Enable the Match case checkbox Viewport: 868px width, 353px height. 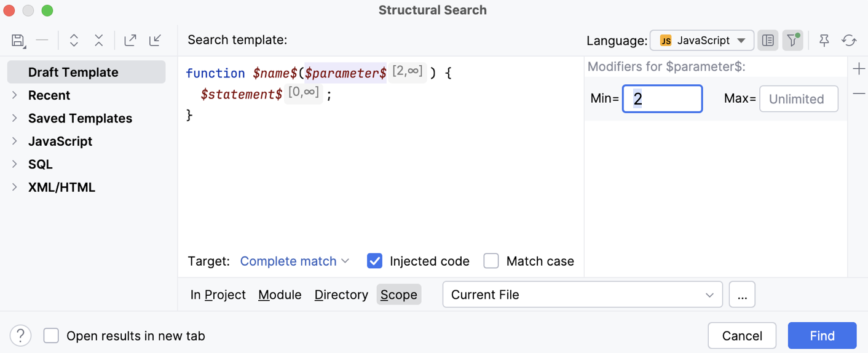(491, 261)
